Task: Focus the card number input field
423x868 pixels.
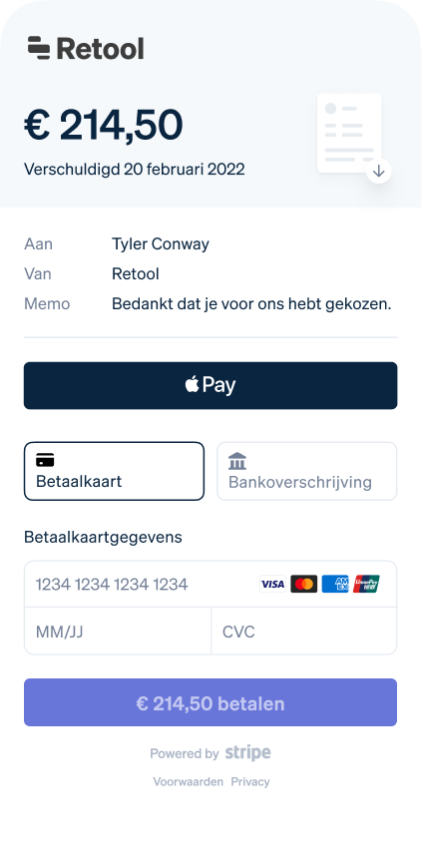Action: pyautogui.click(x=211, y=584)
